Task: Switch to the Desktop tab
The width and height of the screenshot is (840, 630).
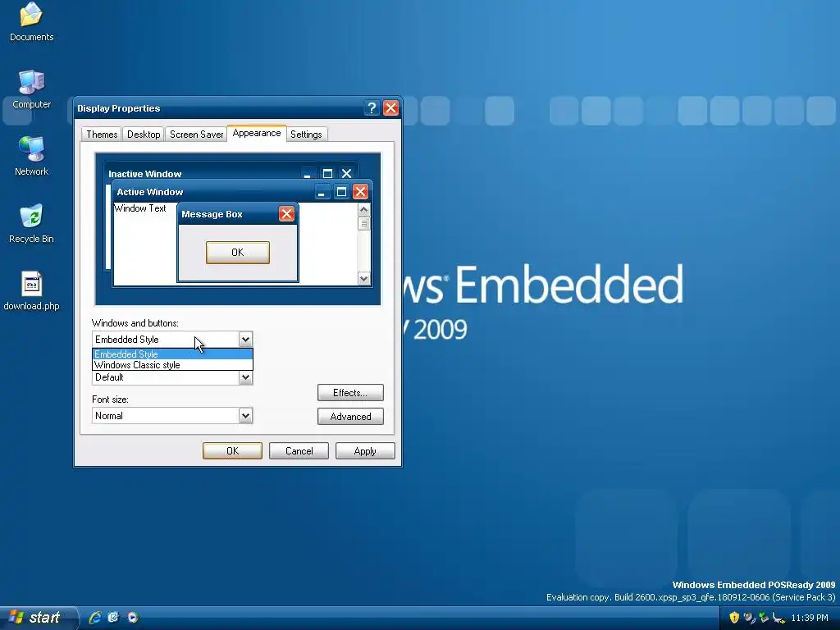Action: pyautogui.click(x=144, y=135)
